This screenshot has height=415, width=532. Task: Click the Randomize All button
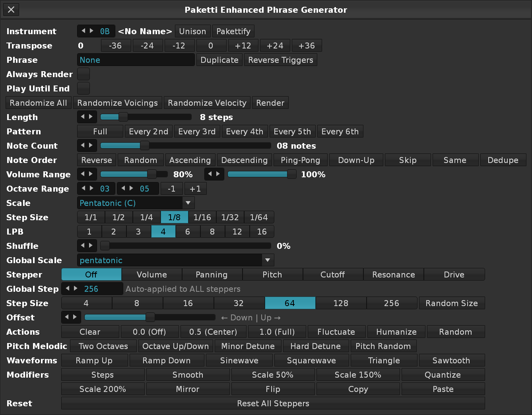[39, 103]
